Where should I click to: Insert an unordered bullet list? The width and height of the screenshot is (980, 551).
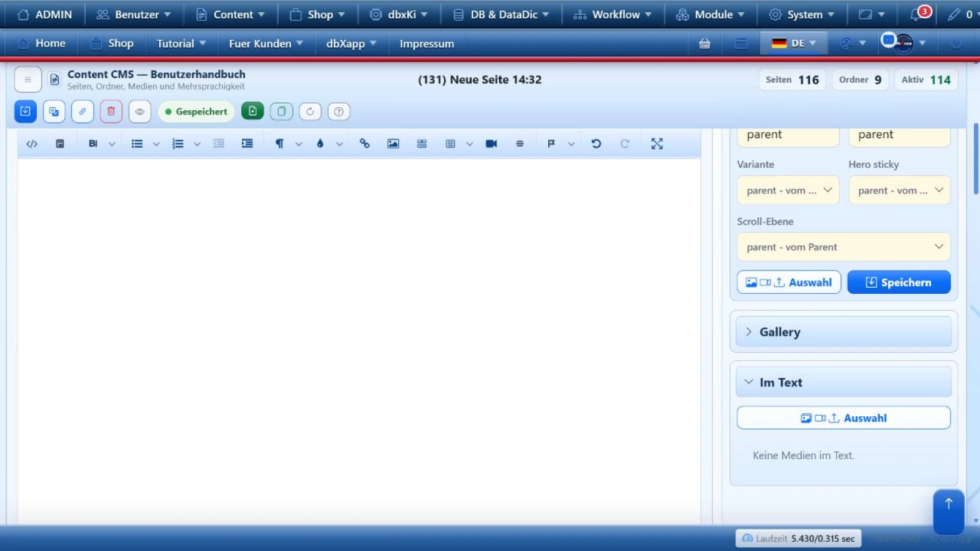[x=137, y=144]
